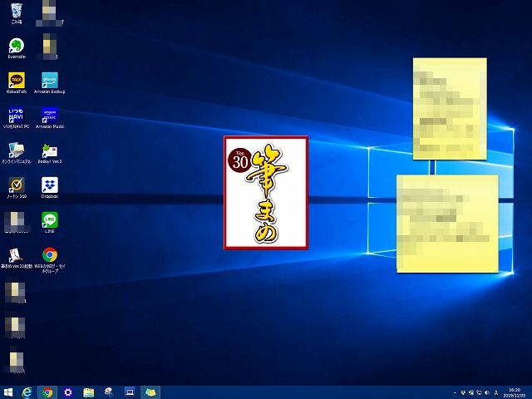
Task: Launch the LINE desktop shortcut
Action: tap(50, 223)
